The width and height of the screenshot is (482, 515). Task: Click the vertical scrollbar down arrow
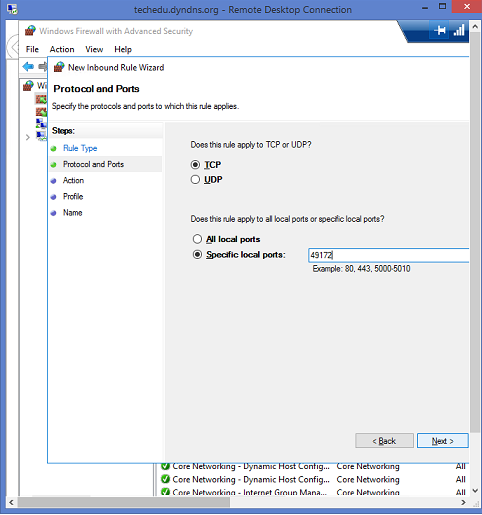coord(475,491)
